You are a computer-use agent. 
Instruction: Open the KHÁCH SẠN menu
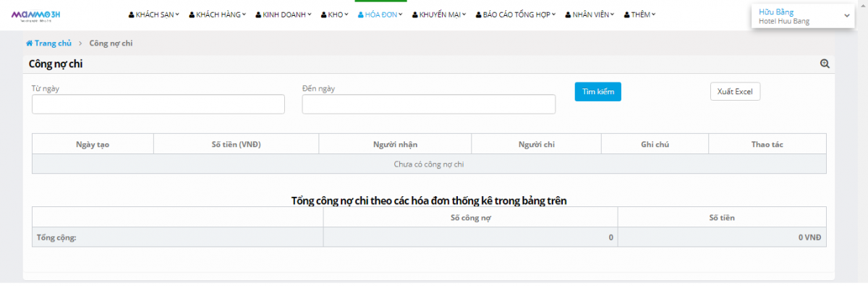[155, 14]
